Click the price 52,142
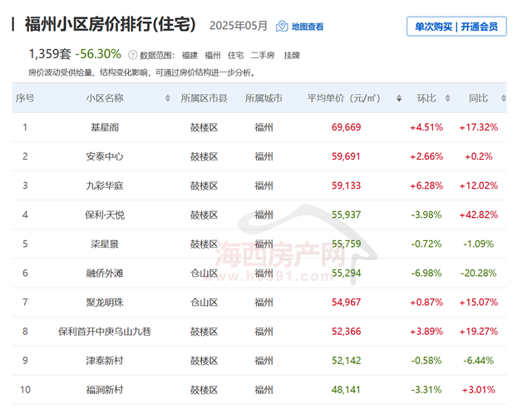 346,361
